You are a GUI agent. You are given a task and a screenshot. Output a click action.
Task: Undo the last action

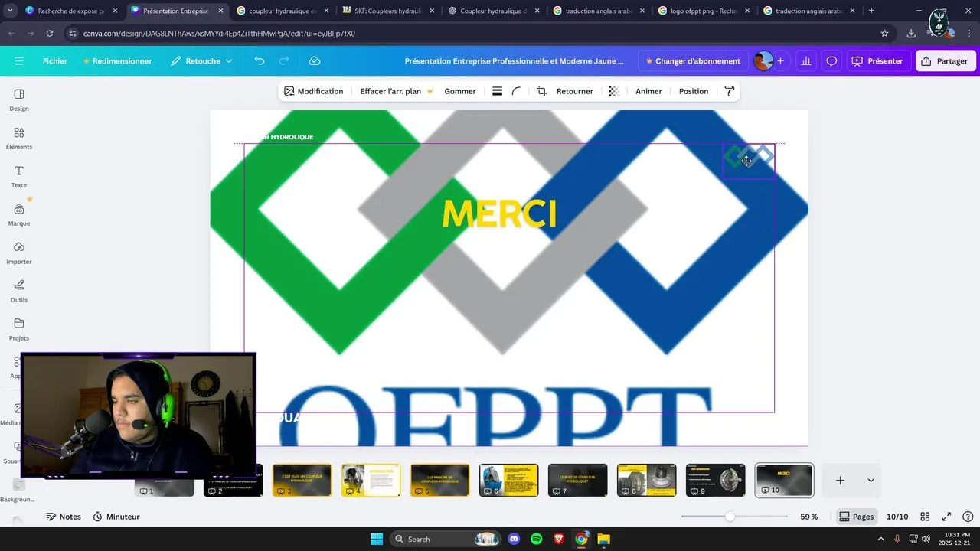(260, 61)
